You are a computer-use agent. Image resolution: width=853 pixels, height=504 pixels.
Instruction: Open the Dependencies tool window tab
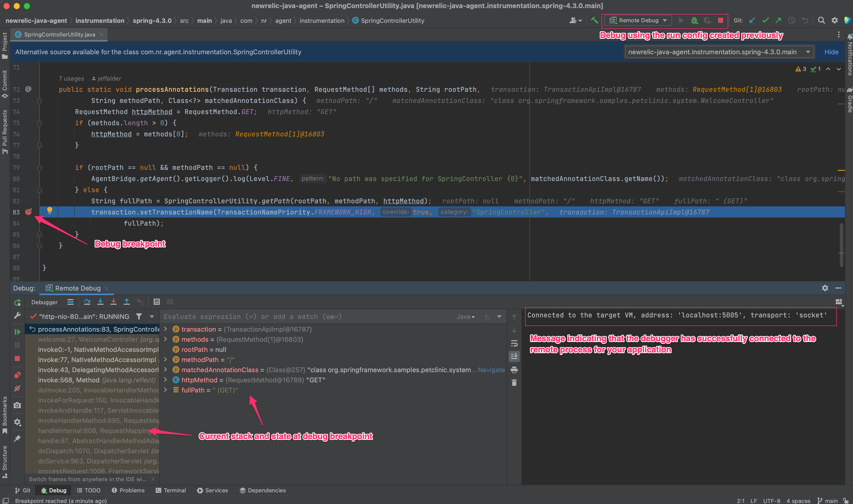262,490
